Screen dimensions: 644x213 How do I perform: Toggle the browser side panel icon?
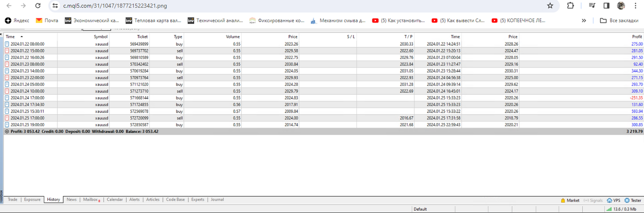coord(607,5)
